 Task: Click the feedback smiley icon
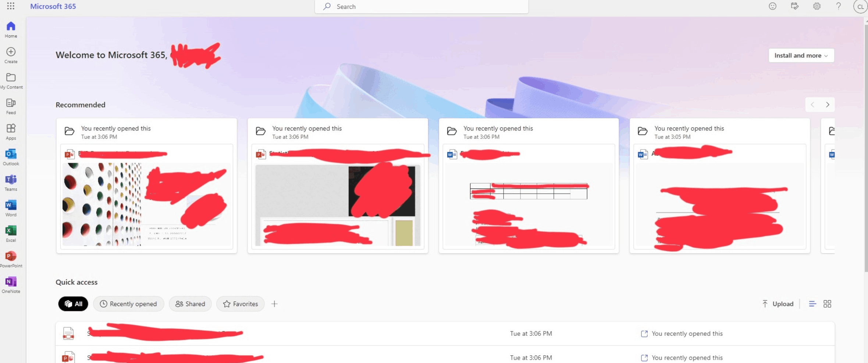[772, 6]
